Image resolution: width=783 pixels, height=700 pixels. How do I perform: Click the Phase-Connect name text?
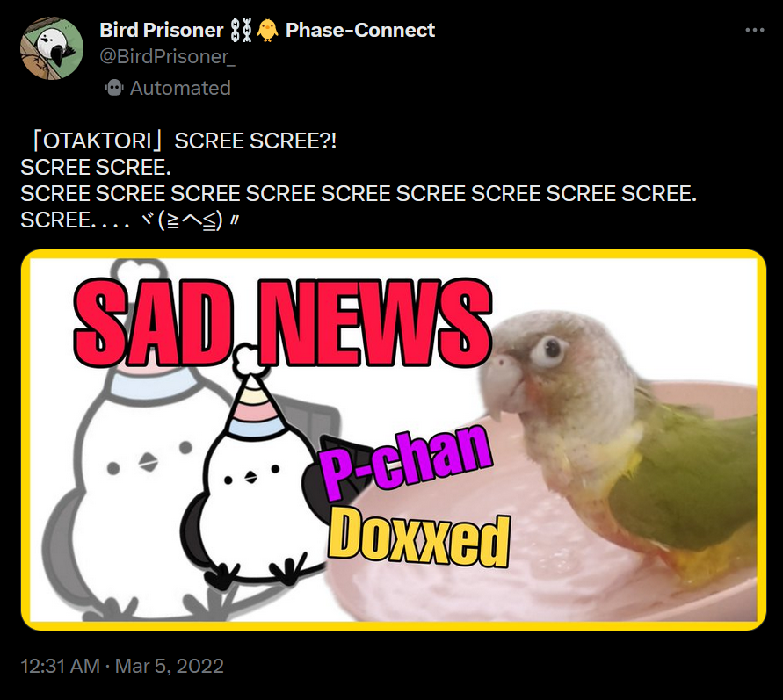tap(360, 31)
